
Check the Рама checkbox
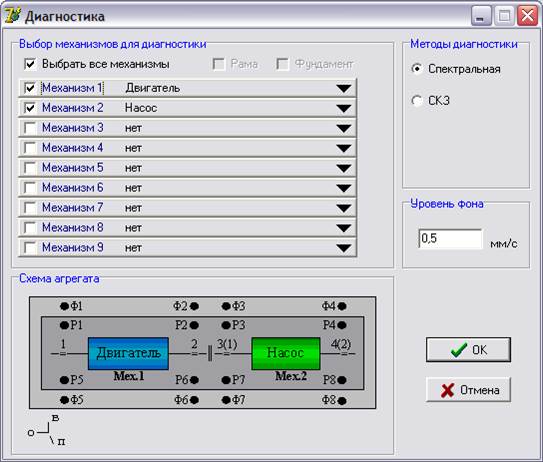[x=219, y=64]
